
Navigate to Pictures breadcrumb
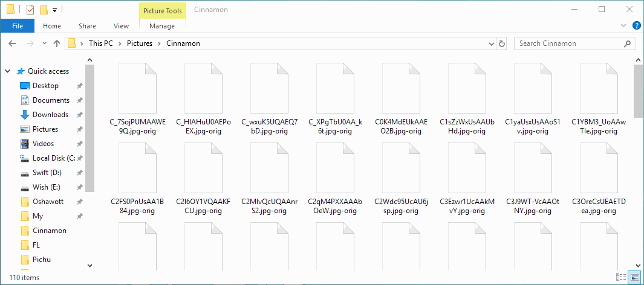(x=140, y=43)
